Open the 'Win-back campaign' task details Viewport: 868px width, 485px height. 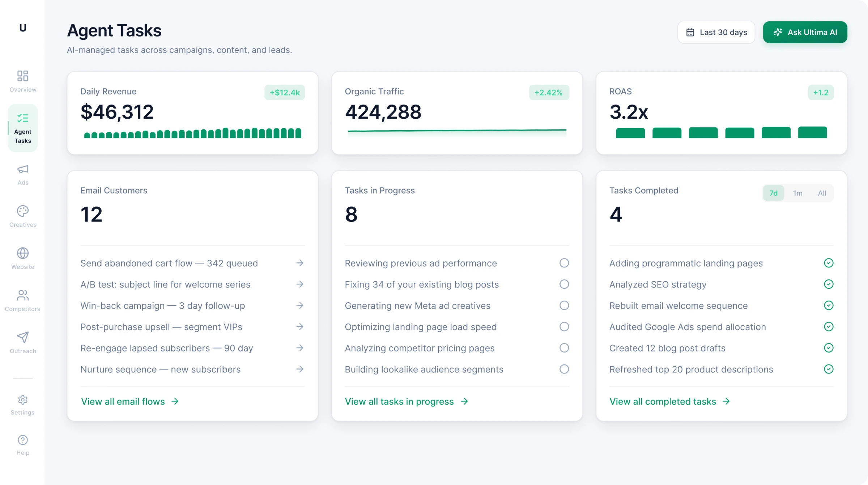pos(300,305)
